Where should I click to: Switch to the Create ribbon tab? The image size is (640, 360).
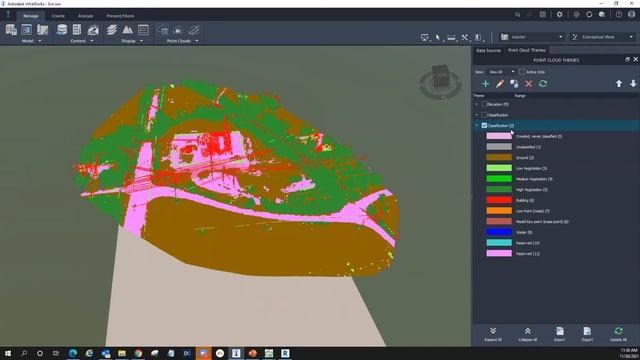pos(58,16)
